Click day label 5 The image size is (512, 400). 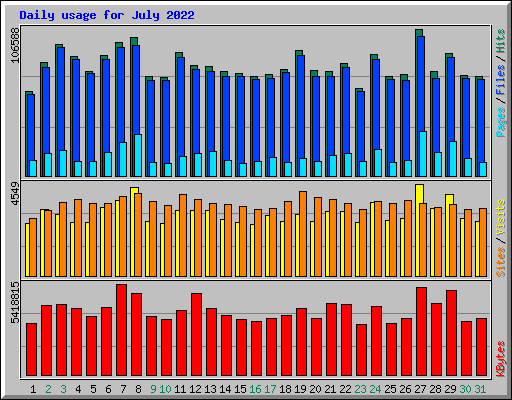pyautogui.click(x=93, y=389)
